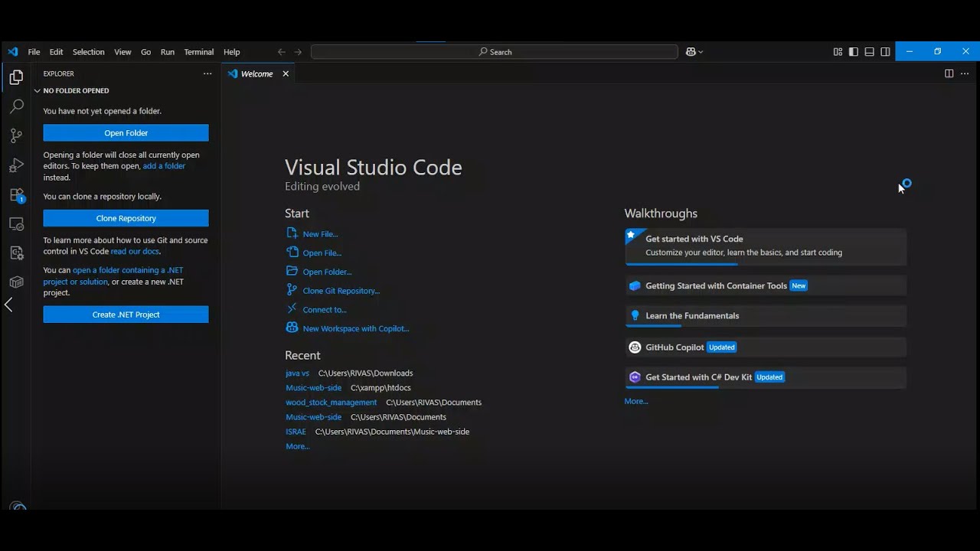Click the VS Code logo in title bar

[x=13, y=52]
